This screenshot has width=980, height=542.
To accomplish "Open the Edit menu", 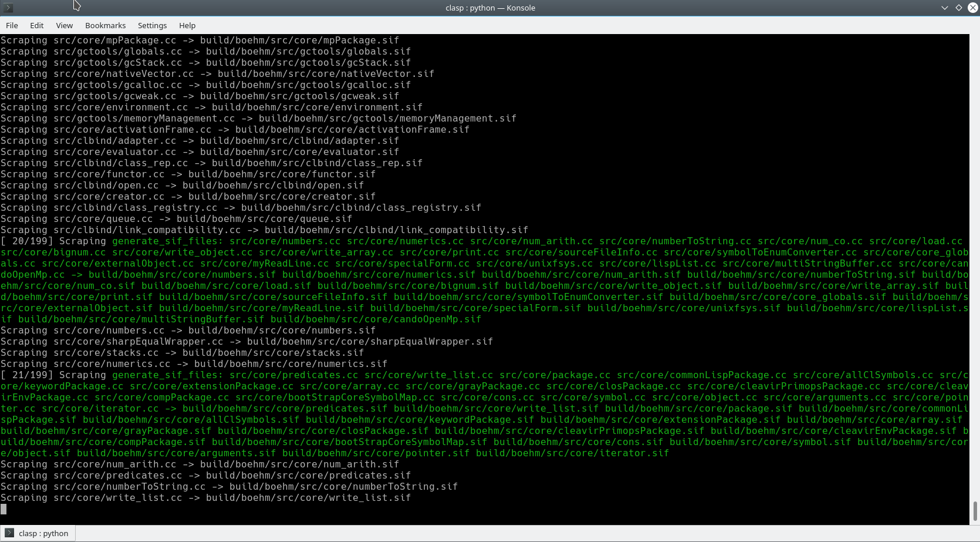I will coord(36,25).
